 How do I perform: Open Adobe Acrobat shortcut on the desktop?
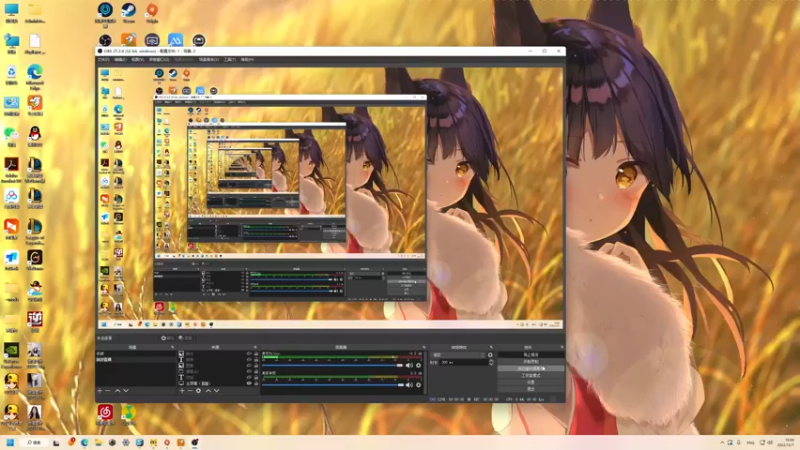11,169
